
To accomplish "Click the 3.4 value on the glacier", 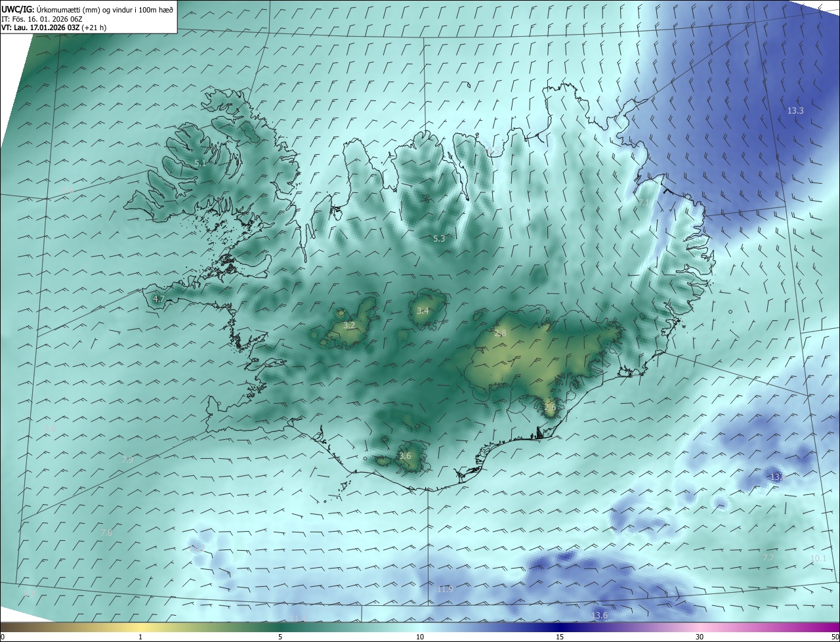I will [x=423, y=310].
